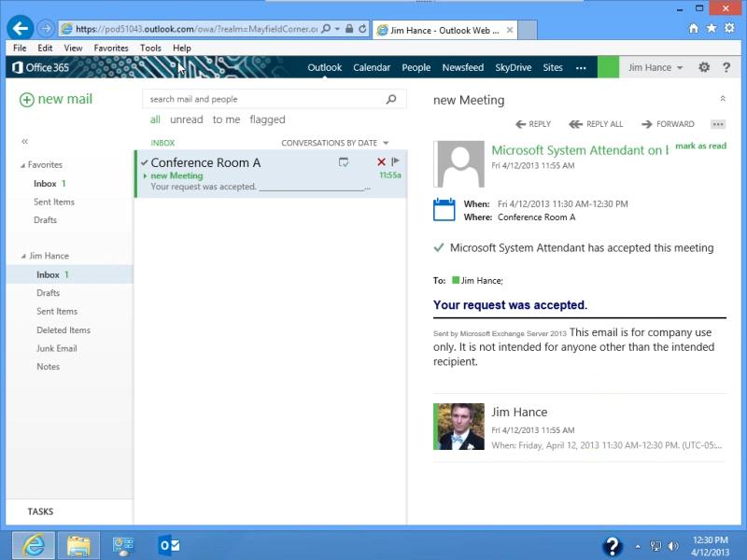
Task: Click the browser Forward arrow button
Action: 46,29
